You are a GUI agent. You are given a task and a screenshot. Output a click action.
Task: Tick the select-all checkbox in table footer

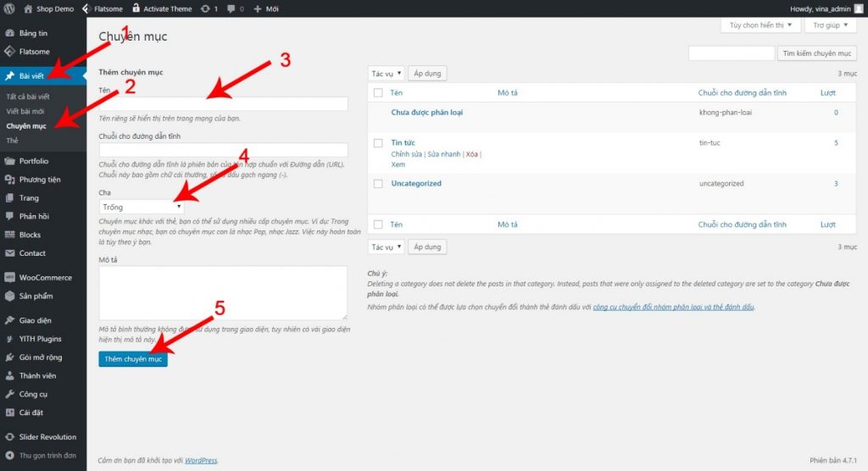[x=378, y=224]
